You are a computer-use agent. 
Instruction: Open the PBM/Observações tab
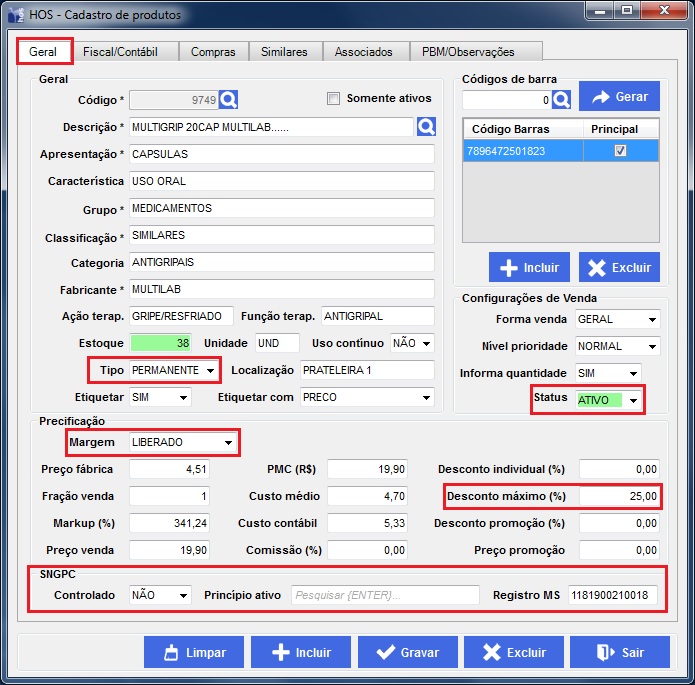[466, 51]
